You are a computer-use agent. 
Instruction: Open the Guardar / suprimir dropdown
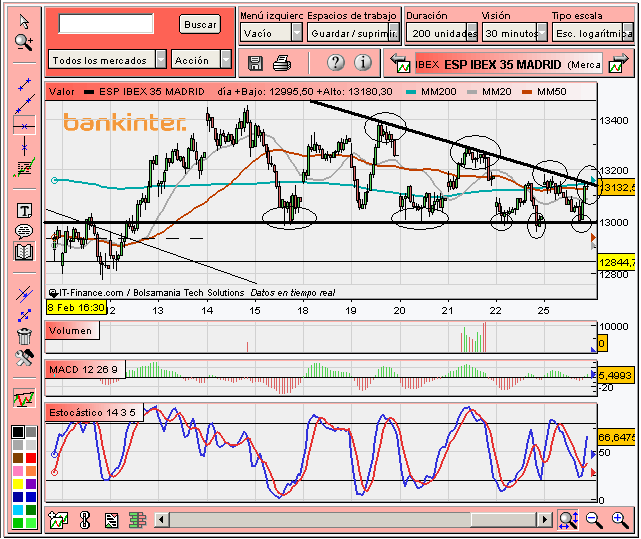coord(353,33)
